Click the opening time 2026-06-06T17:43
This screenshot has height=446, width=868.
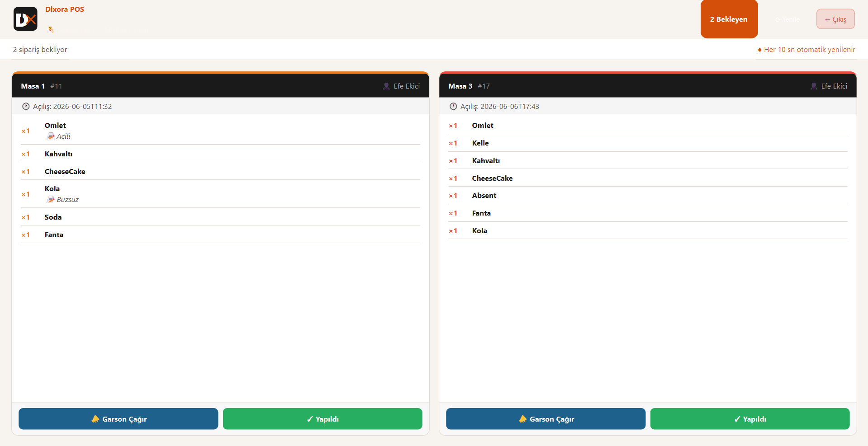[x=510, y=107]
